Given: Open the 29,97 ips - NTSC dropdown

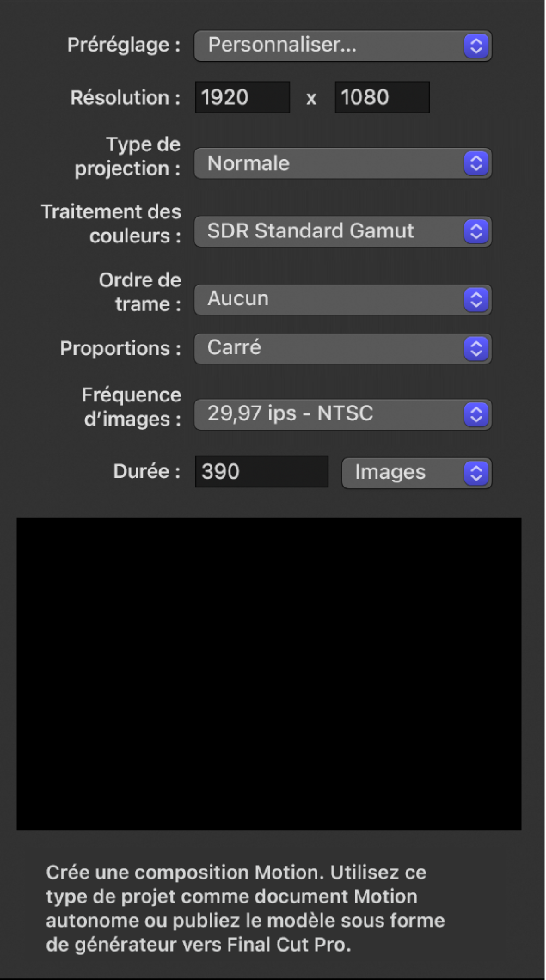Looking at the screenshot, I should pyautogui.click(x=342, y=414).
